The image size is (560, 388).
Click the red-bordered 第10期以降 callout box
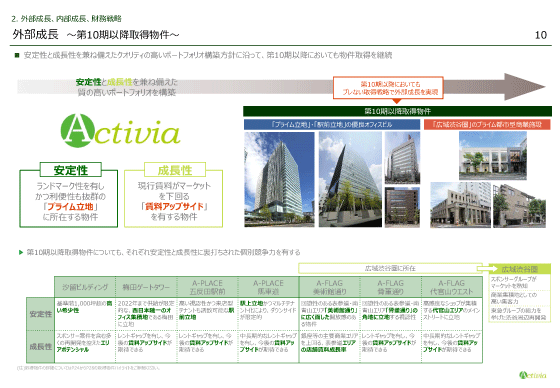coord(388,88)
